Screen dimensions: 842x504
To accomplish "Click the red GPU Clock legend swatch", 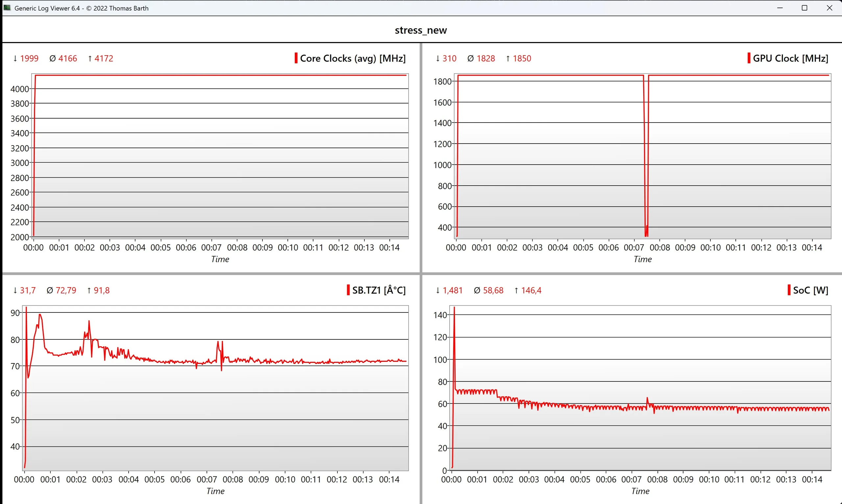I will click(749, 58).
